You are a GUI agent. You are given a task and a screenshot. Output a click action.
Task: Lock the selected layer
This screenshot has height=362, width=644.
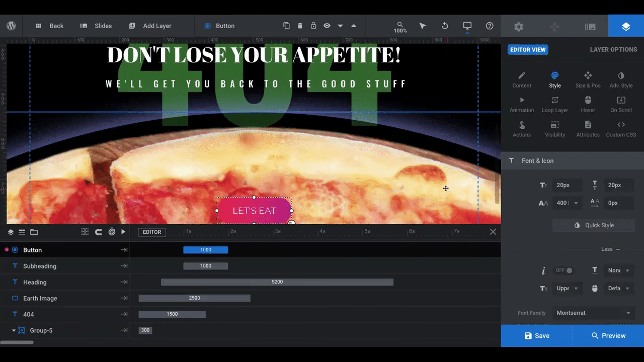(313, 26)
